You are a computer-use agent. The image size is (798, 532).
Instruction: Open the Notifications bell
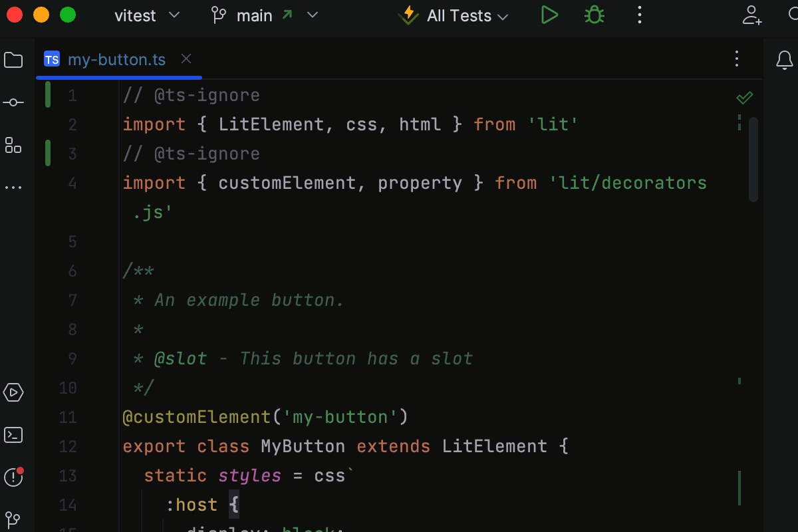click(783, 59)
